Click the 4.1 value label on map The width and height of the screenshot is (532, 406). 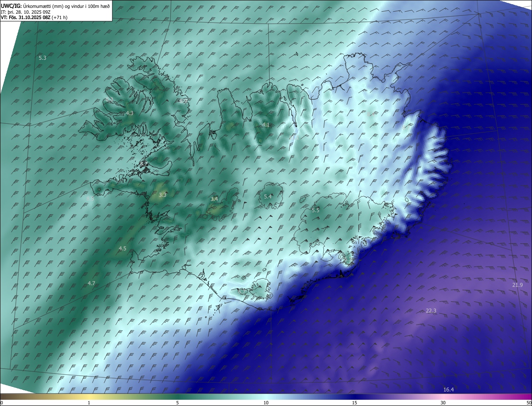(x=266, y=125)
